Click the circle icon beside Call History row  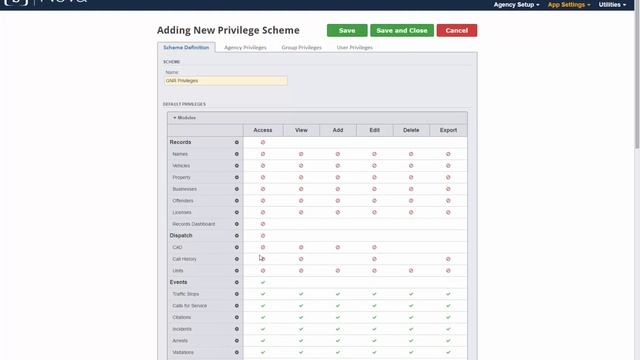pos(237,259)
